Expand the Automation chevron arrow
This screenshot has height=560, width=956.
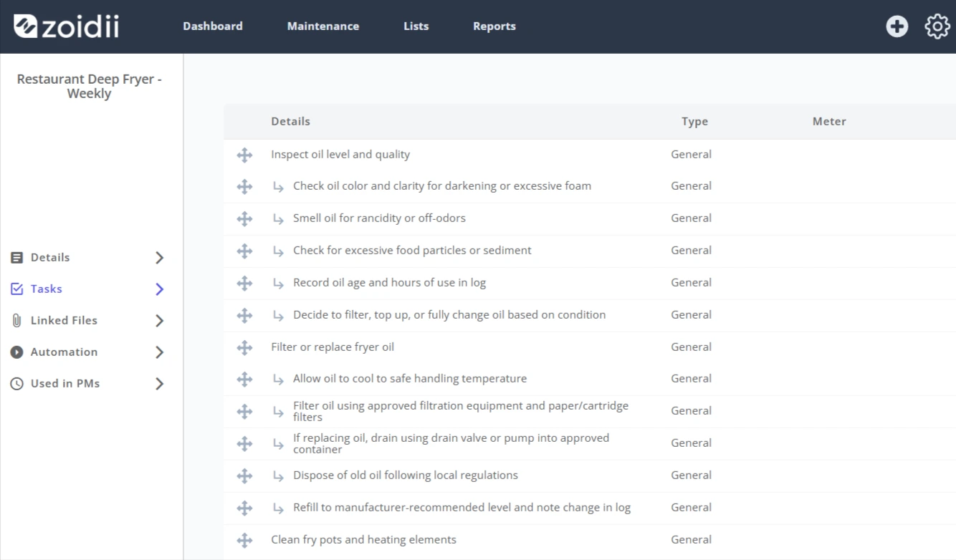click(160, 352)
